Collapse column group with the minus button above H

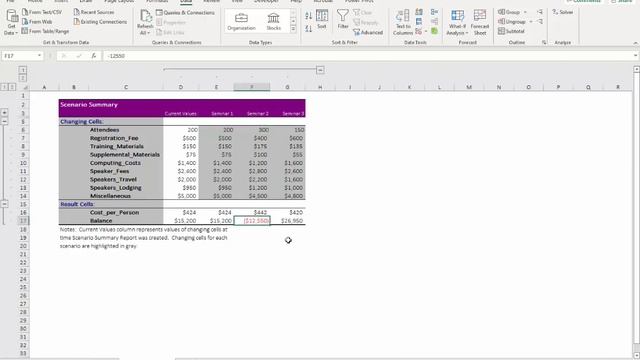[320, 70]
